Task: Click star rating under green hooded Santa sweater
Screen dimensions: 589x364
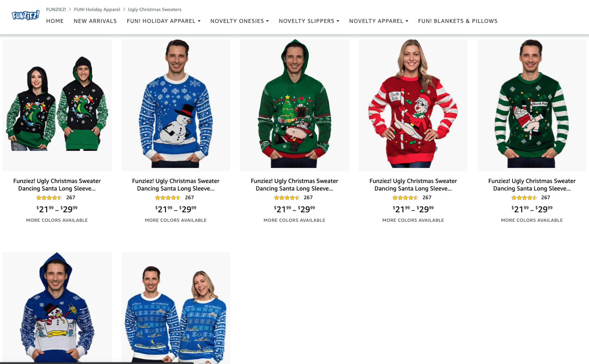Action: coord(287,198)
